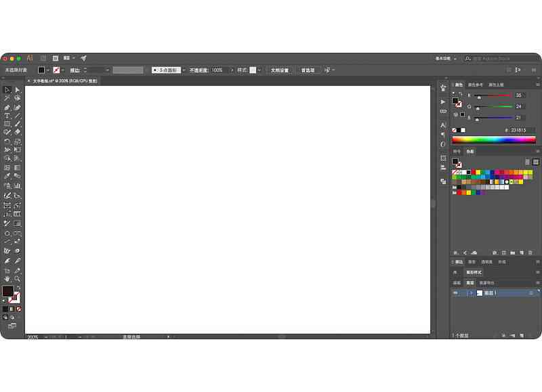542x392 pixels.
Task: Open the screen mode button in toolbox
Action: [12, 326]
